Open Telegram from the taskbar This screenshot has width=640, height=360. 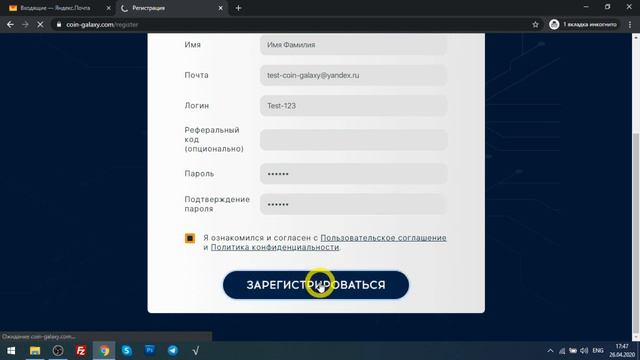pos(173,351)
